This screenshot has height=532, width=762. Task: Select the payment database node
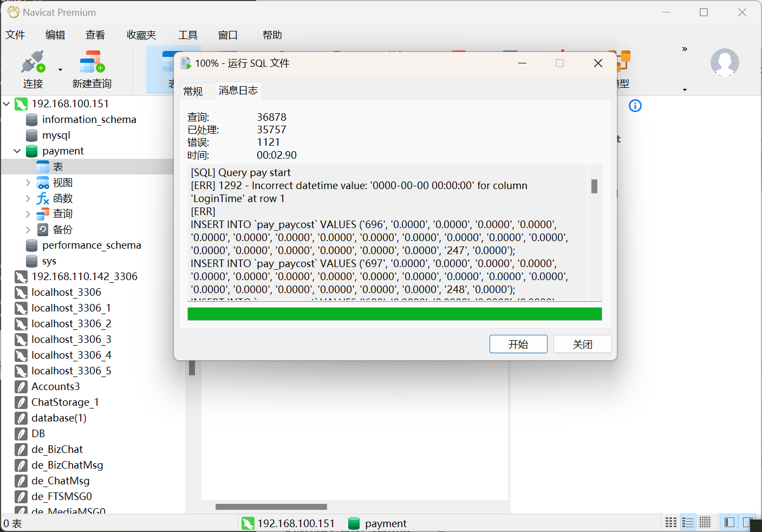(63, 151)
